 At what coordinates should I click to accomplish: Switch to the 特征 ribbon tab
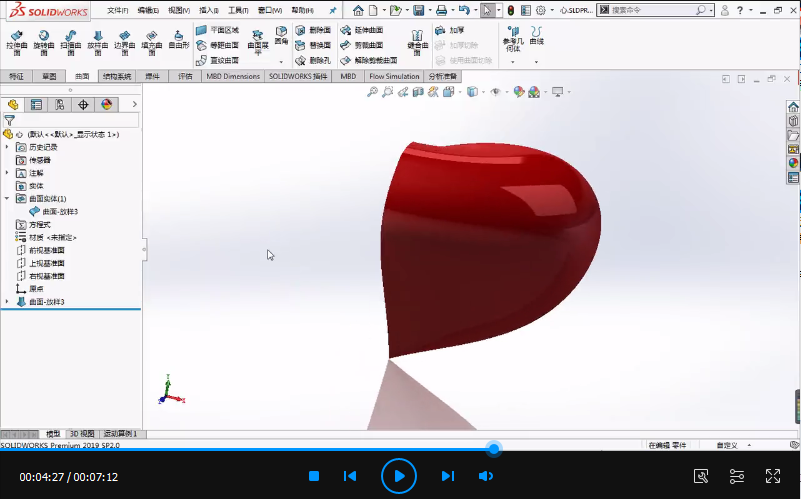[x=16, y=76]
